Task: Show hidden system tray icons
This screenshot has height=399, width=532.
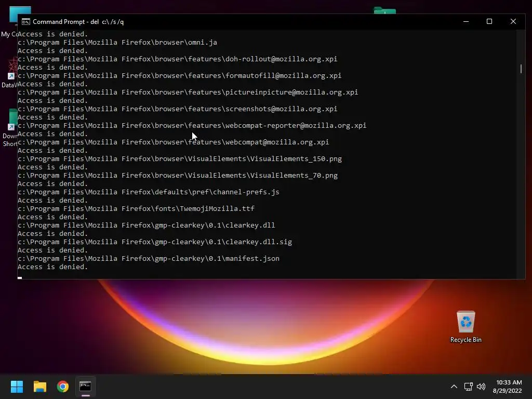Action: click(x=454, y=387)
